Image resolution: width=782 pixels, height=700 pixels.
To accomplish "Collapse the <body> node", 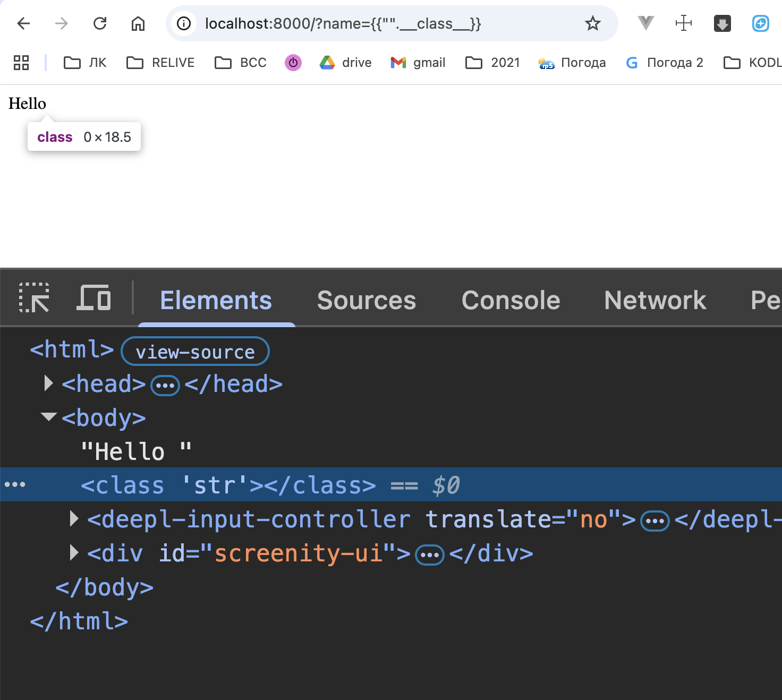I will 48,417.
